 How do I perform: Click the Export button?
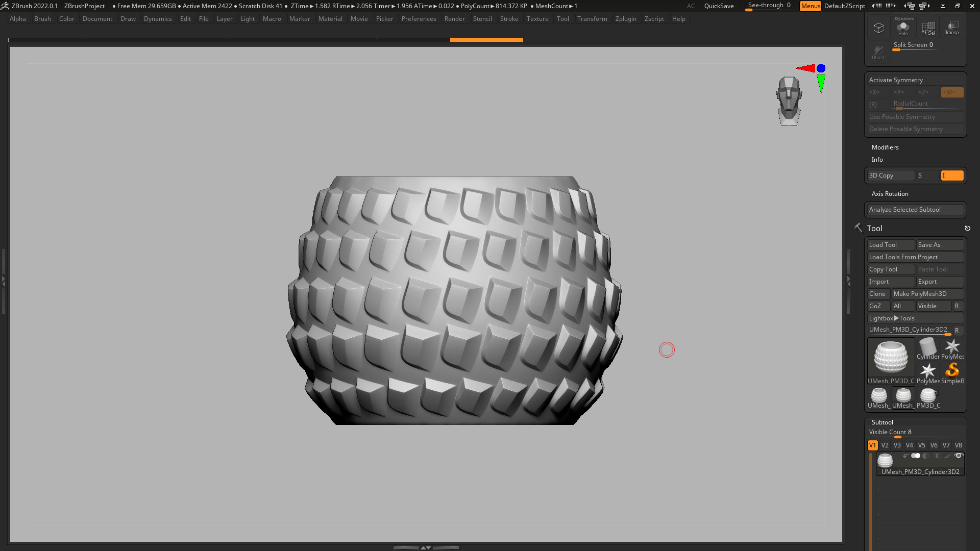(940, 282)
